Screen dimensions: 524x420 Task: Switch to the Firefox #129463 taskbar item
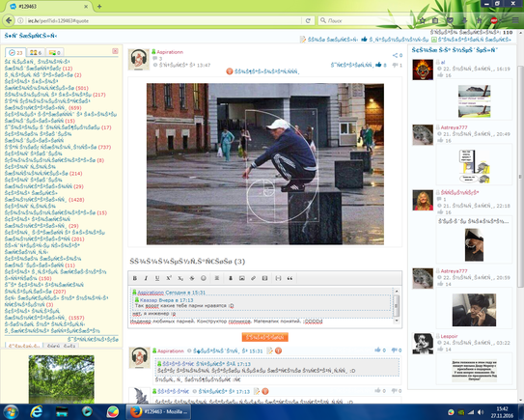[x=158, y=411]
